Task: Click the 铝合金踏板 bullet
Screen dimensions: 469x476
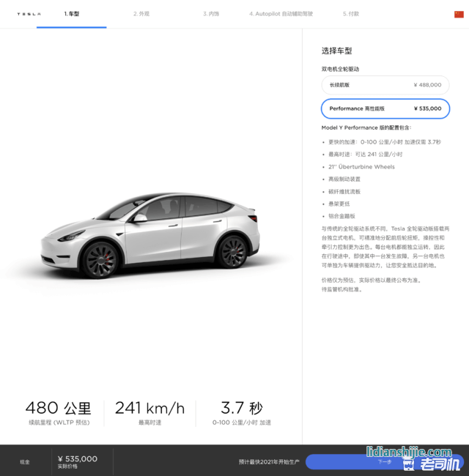Action: (341, 216)
